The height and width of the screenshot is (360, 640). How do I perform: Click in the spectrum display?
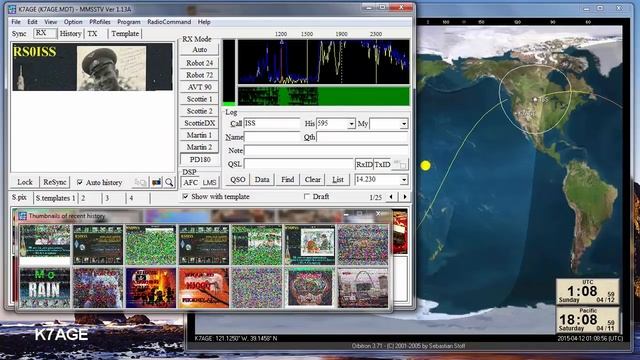tap(323, 62)
